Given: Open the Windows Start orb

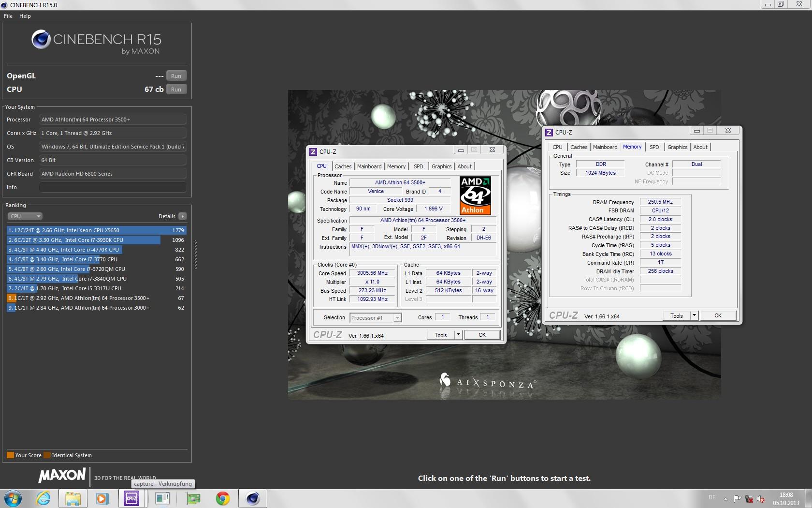Looking at the screenshot, I should point(13,498).
